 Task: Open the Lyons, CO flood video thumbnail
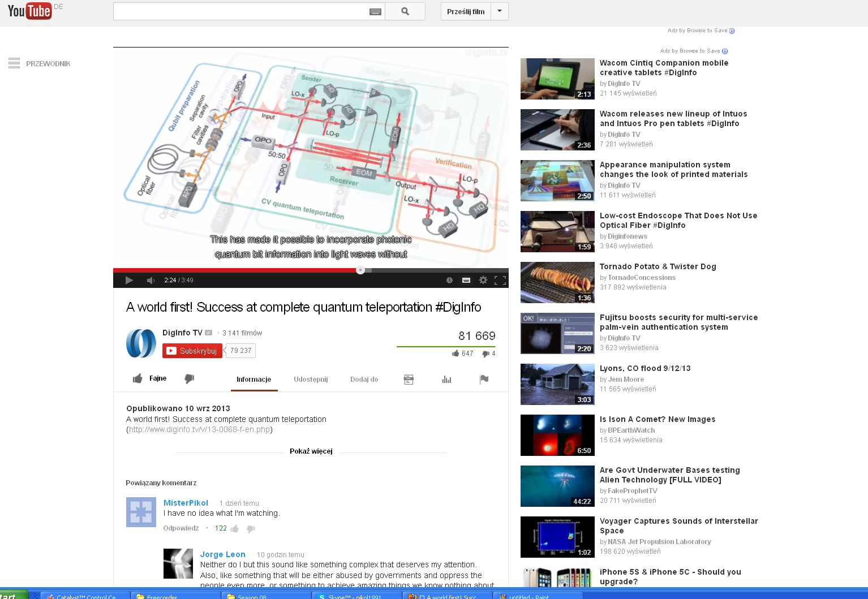[557, 384]
